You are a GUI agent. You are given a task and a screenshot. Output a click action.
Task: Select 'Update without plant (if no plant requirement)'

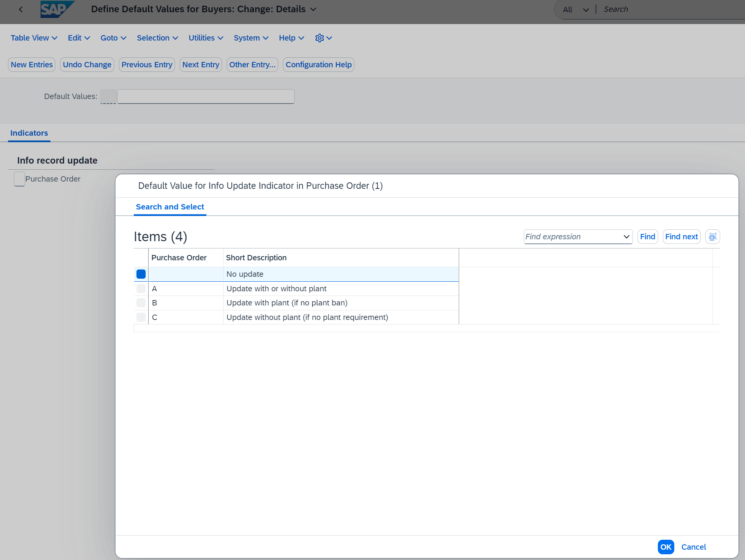pos(341,317)
